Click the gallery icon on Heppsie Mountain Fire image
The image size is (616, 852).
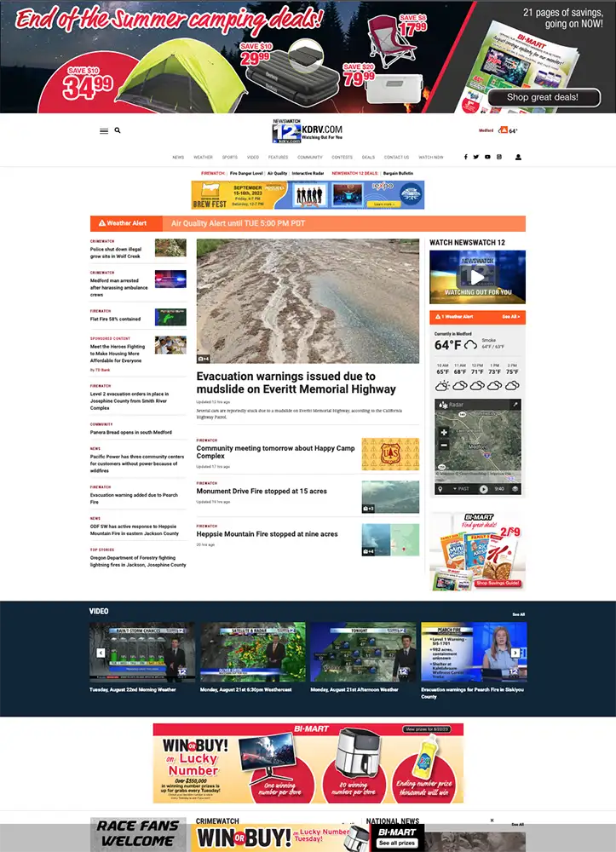(368, 551)
